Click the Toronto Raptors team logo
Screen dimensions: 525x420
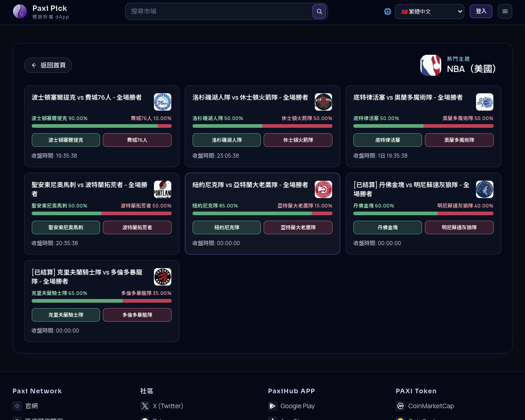tap(162, 277)
